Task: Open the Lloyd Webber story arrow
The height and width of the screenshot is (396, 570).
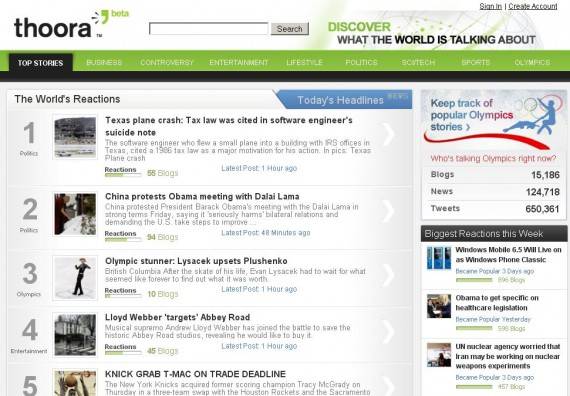Action: 388,331
